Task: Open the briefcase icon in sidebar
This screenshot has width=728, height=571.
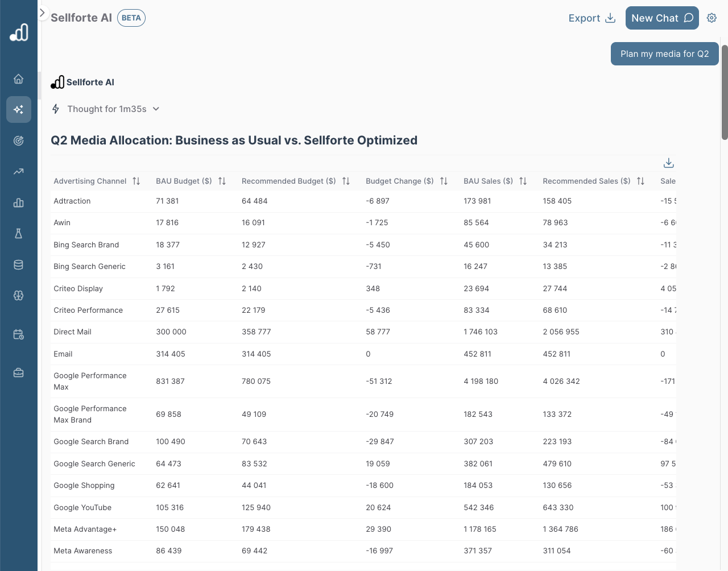Action: (x=19, y=373)
